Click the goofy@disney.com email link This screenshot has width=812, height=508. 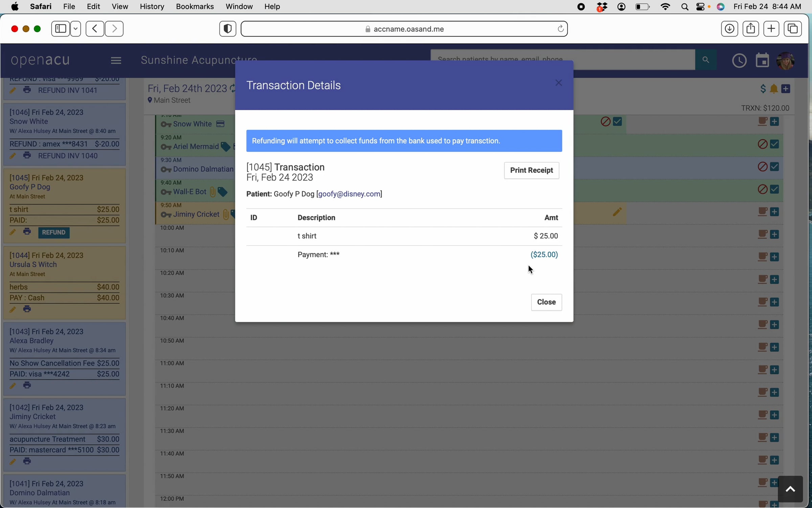coord(349,194)
